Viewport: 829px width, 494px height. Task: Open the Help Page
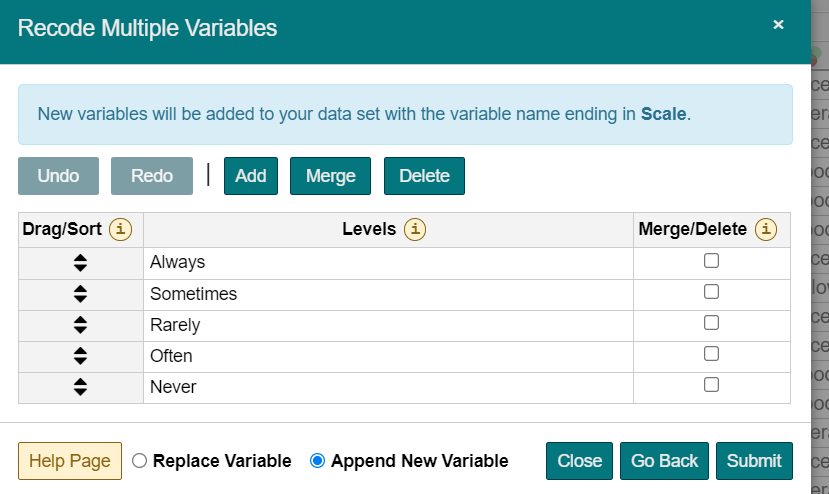click(70, 461)
